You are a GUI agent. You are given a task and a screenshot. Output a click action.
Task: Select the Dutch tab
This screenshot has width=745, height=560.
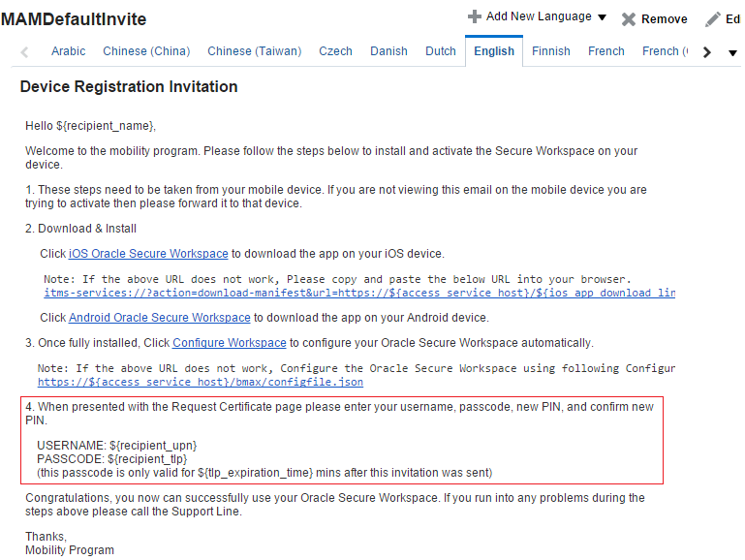(x=441, y=51)
